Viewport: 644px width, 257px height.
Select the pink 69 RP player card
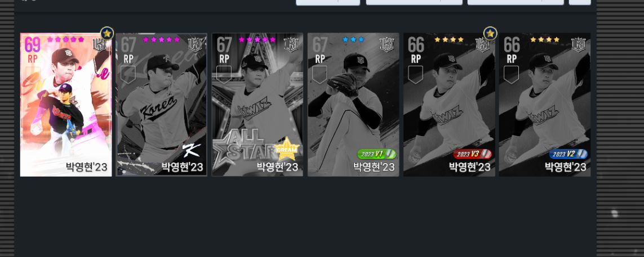[x=66, y=105]
